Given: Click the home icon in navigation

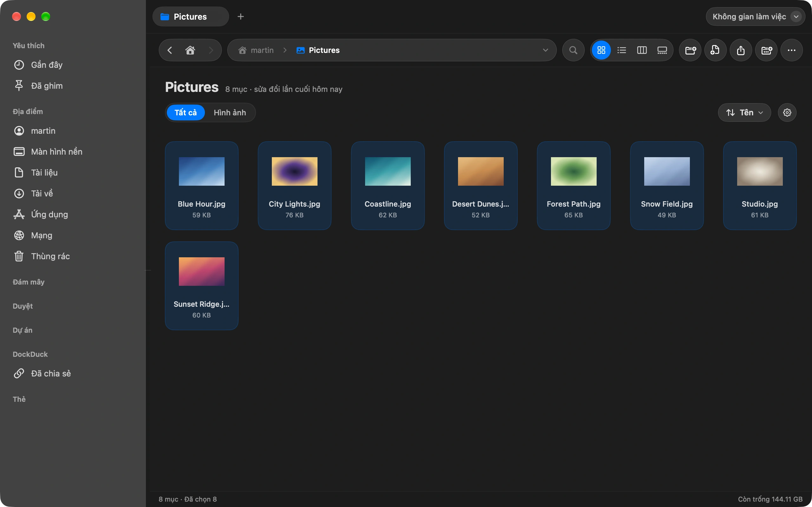Looking at the screenshot, I should pos(190,50).
